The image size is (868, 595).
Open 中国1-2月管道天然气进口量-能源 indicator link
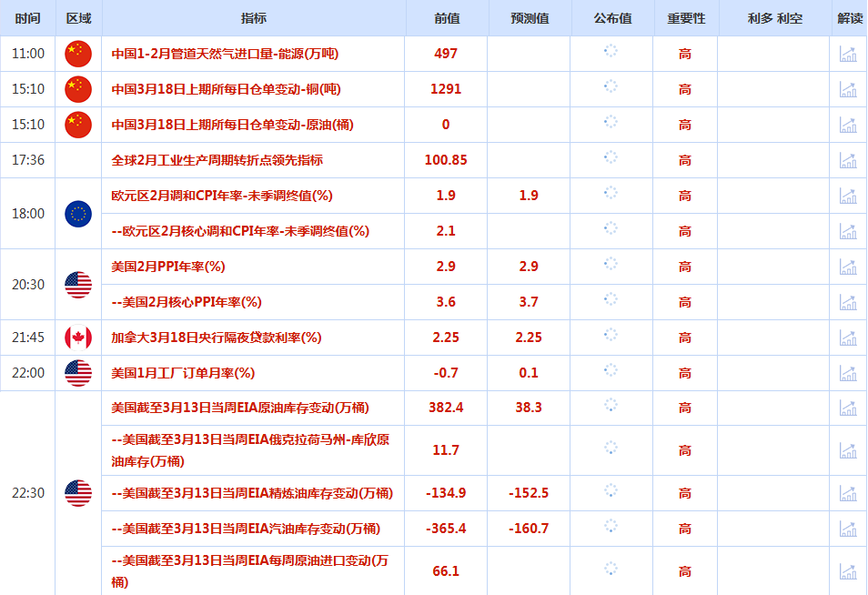tap(225, 54)
